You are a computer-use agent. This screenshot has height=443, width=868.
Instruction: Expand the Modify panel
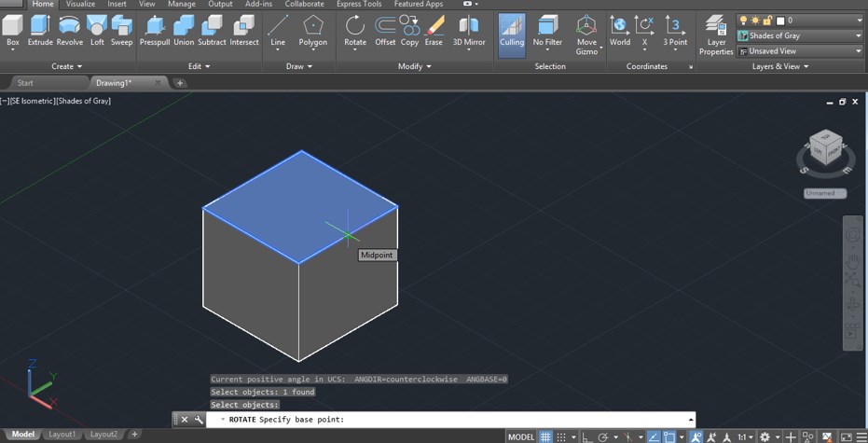pos(415,66)
